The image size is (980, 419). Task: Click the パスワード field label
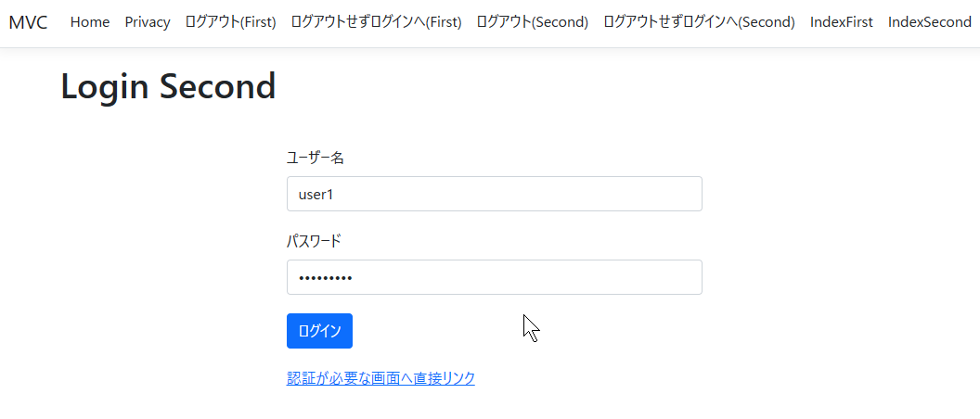pos(314,241)
